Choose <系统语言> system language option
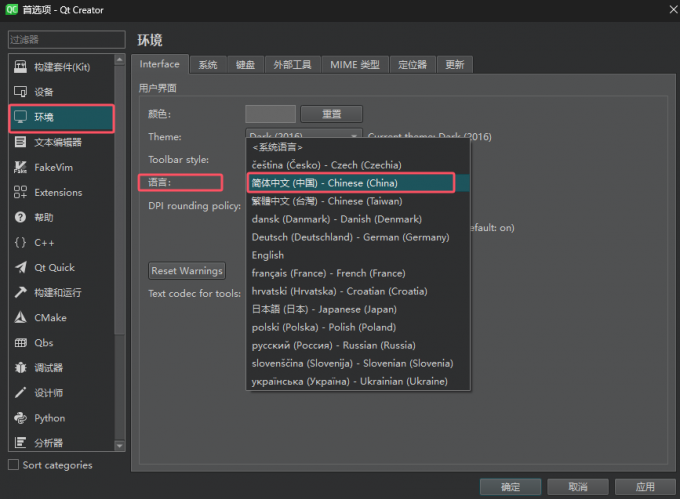 pos(278,147)
